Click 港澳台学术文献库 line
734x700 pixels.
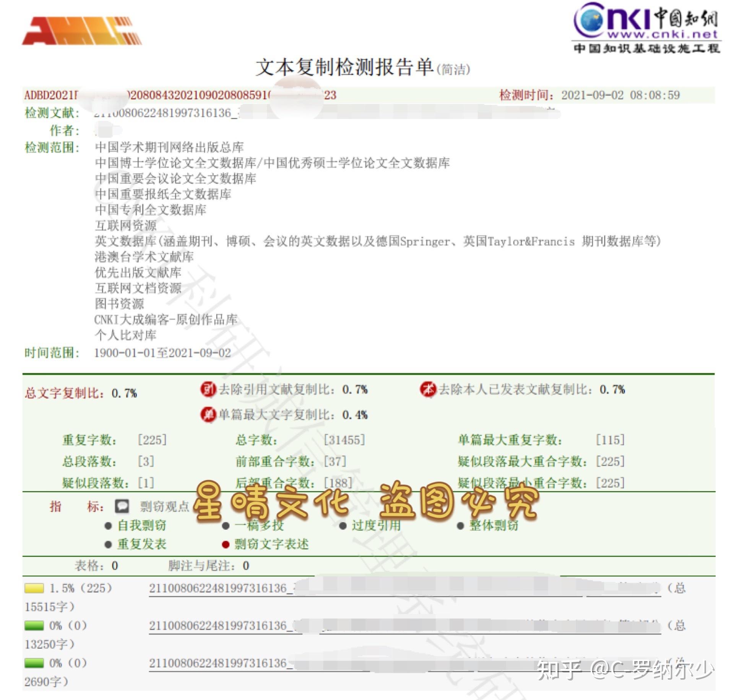(145, 257)
